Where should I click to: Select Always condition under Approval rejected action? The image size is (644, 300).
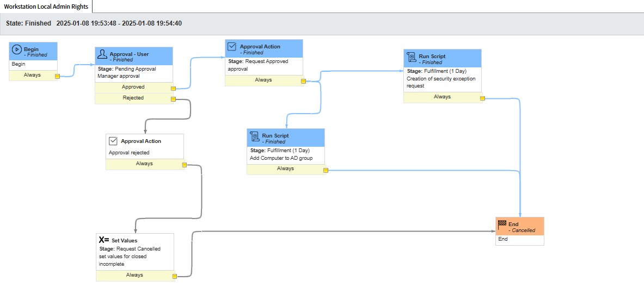click(145, 164)
